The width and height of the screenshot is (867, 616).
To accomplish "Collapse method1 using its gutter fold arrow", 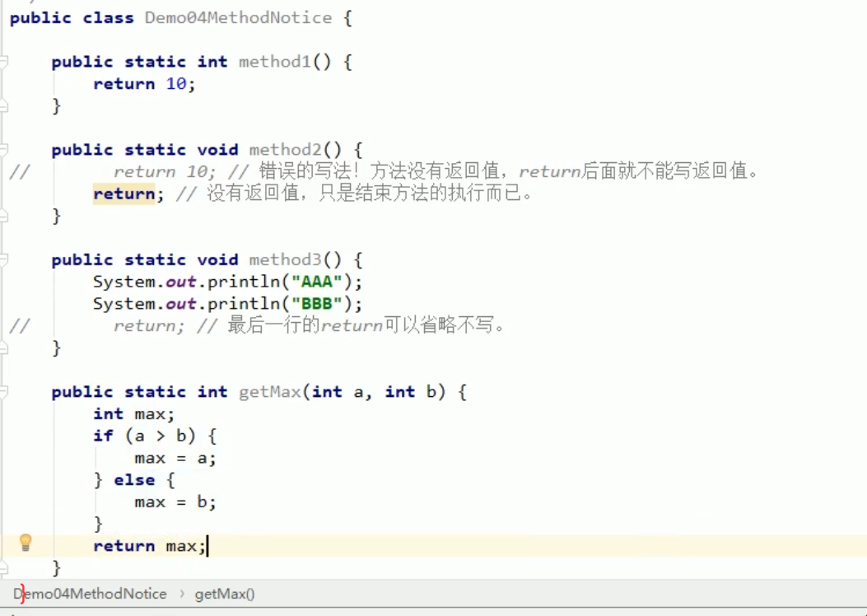I will (x=3, y=61).
